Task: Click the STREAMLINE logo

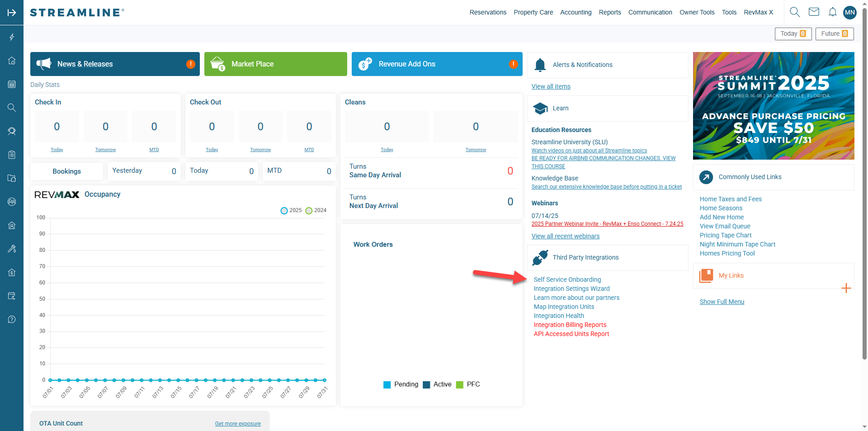Action: click(77, 13)
